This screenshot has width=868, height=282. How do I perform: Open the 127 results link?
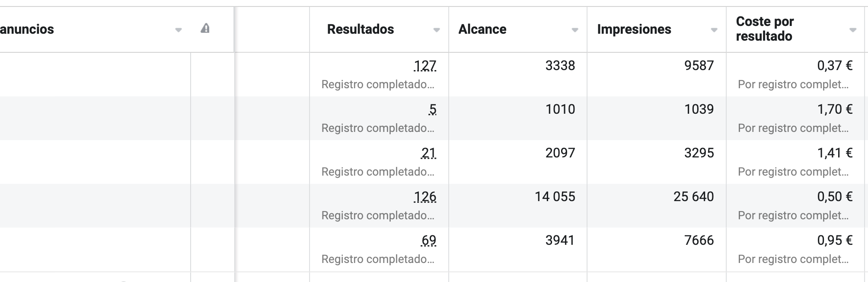(425, 66)
